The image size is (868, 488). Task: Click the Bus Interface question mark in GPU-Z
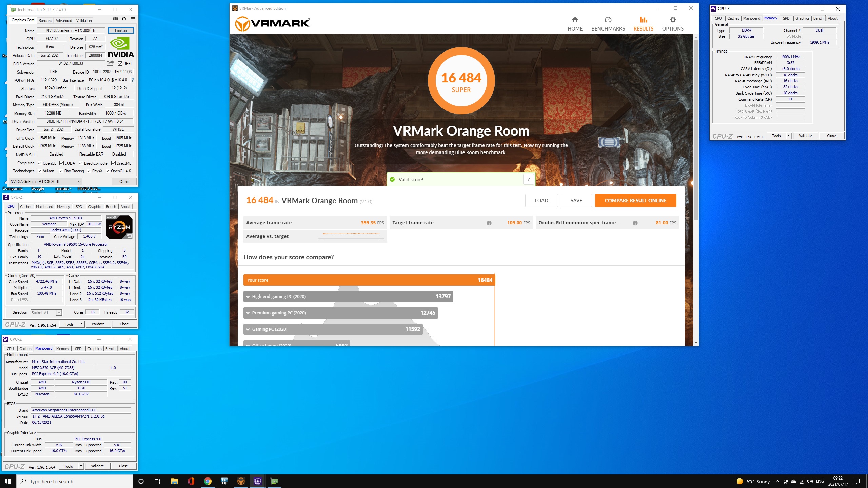tap(133, 80)
